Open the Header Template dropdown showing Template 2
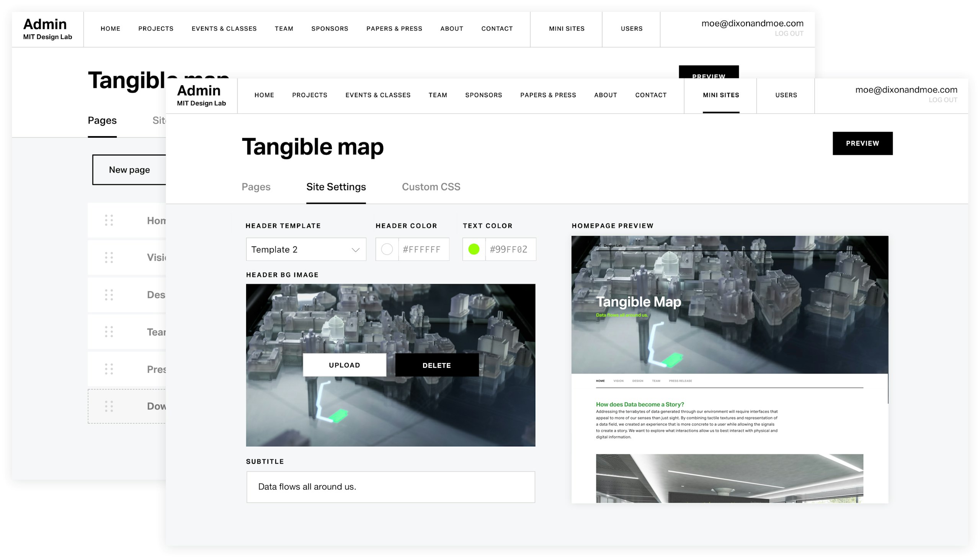The height and width of the screenshot is (558, 980). coord(306,249)
